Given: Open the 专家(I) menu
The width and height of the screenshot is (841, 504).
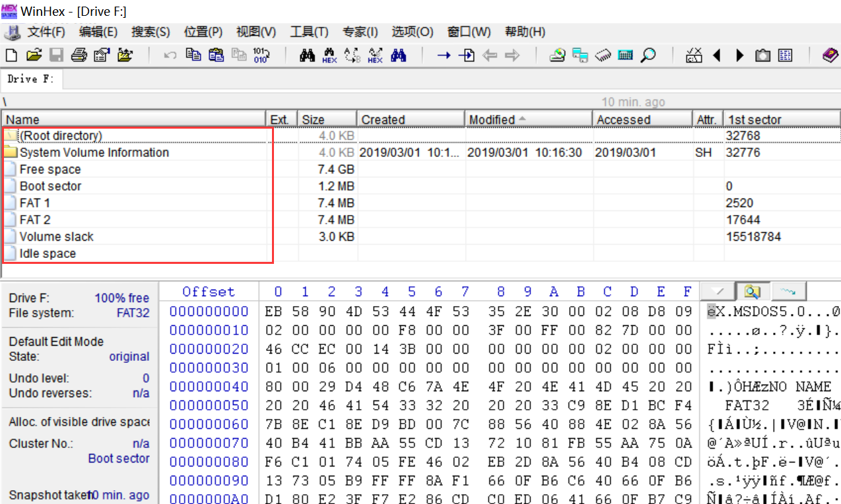Looking at the screenshot, I should tap(360, 32).
